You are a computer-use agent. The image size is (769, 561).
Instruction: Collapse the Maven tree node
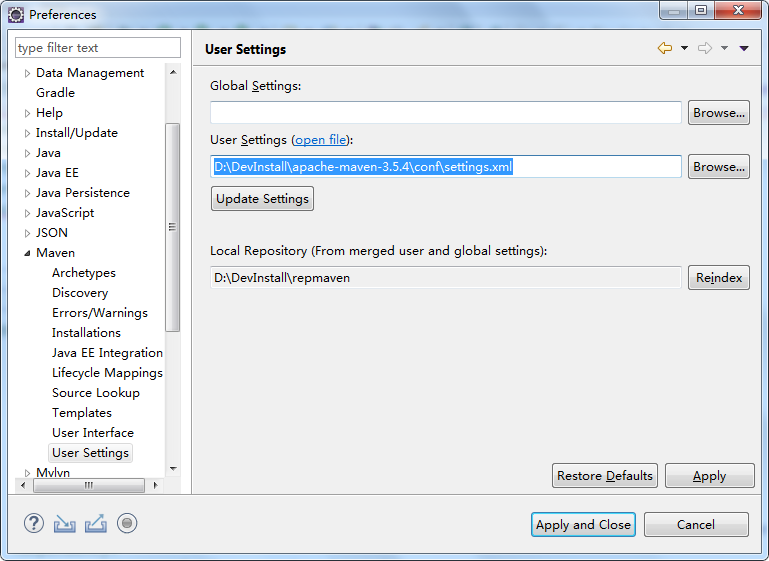(x=27, y=253)
